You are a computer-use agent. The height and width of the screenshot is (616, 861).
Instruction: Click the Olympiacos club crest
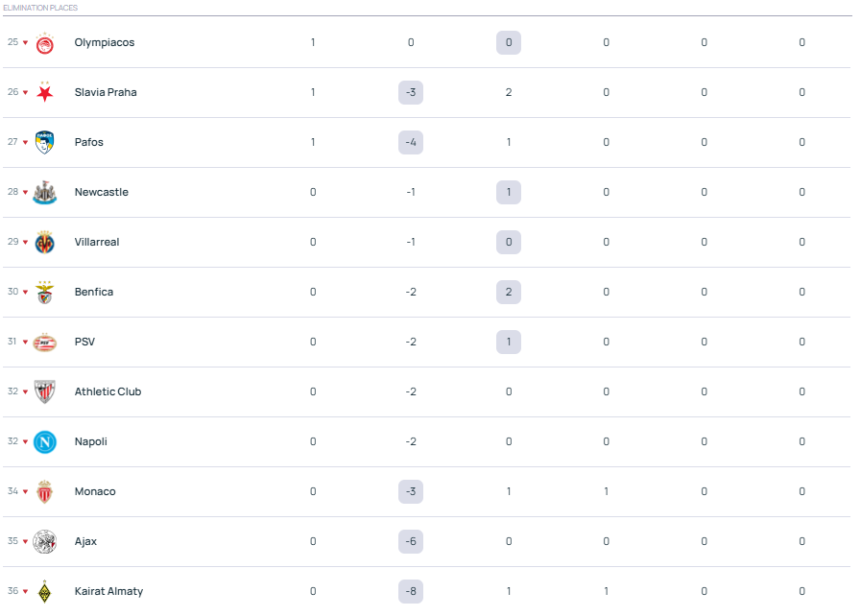pyautogui.click(x=45, y=43)
